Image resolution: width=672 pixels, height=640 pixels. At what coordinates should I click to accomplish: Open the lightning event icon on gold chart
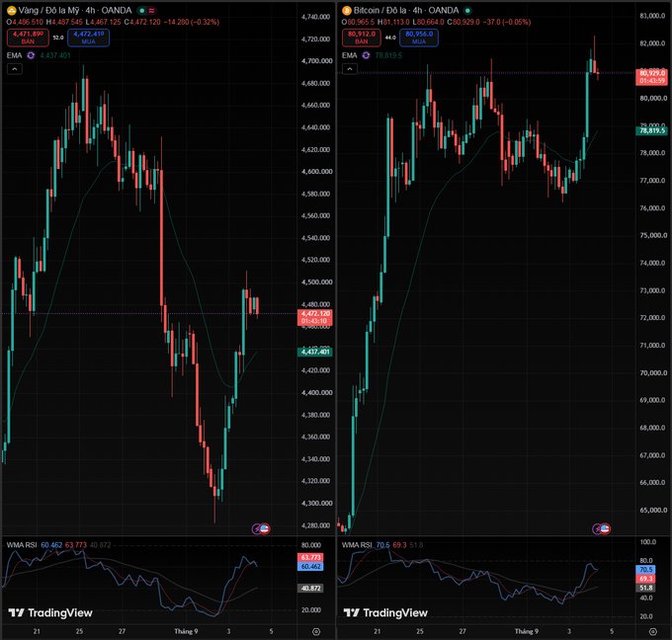point(256,529)
